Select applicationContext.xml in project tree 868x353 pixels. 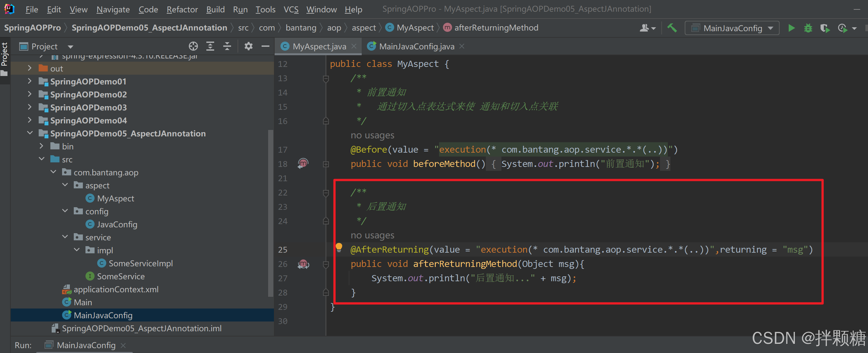tap(116, 289)
